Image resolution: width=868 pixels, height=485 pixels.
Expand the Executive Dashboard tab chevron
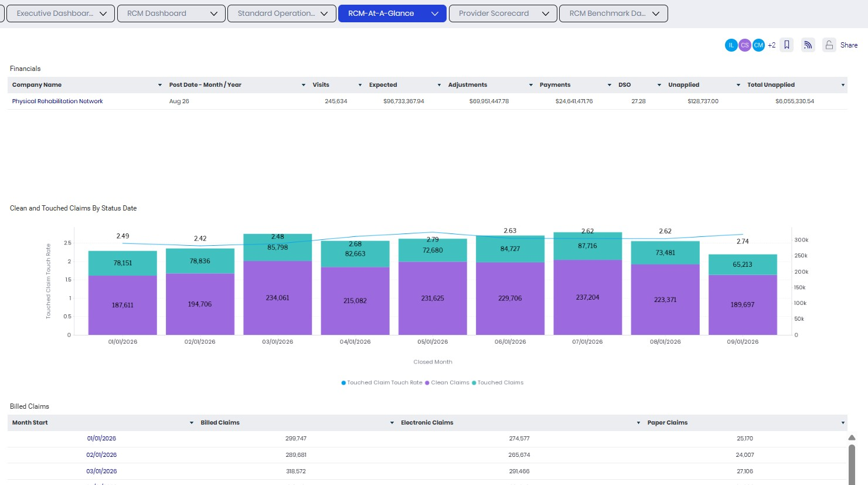(103, 13)
